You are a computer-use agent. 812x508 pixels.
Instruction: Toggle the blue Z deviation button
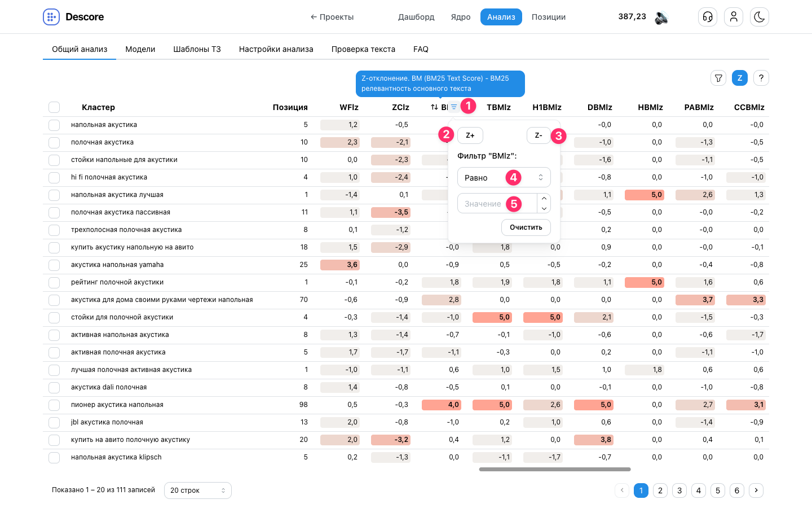(x=740, y=78)
